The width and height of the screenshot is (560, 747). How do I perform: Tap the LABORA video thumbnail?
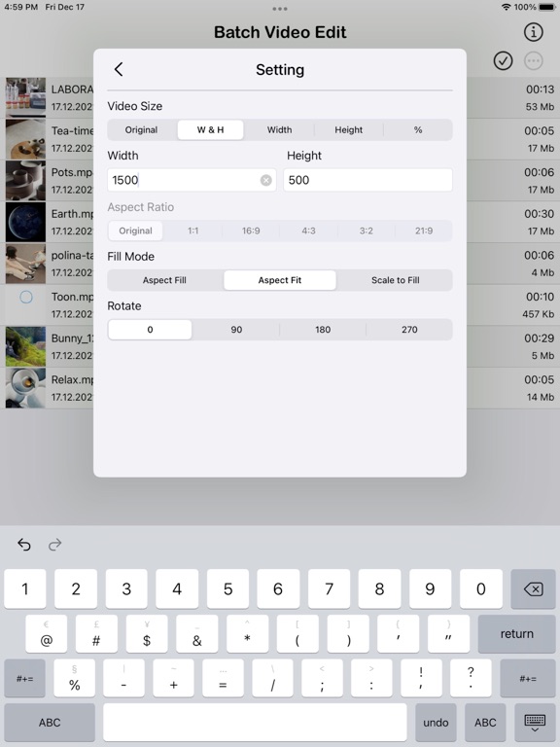click(25, 96)
